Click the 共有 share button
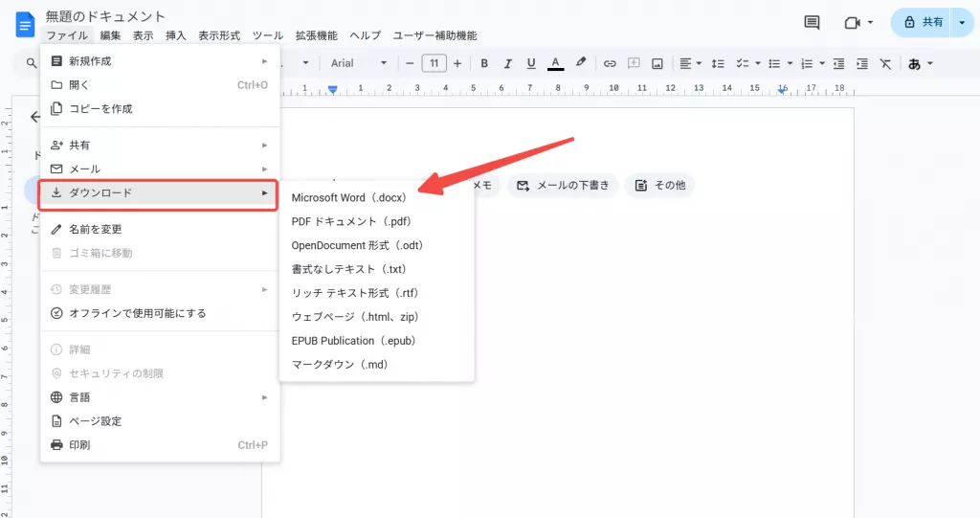The width and height of the screenshot is (980, 518). 924,23
